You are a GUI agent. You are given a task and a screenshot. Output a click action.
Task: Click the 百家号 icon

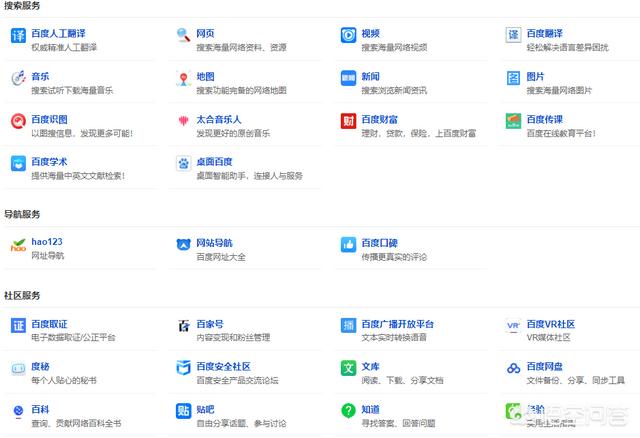[183, 325]
